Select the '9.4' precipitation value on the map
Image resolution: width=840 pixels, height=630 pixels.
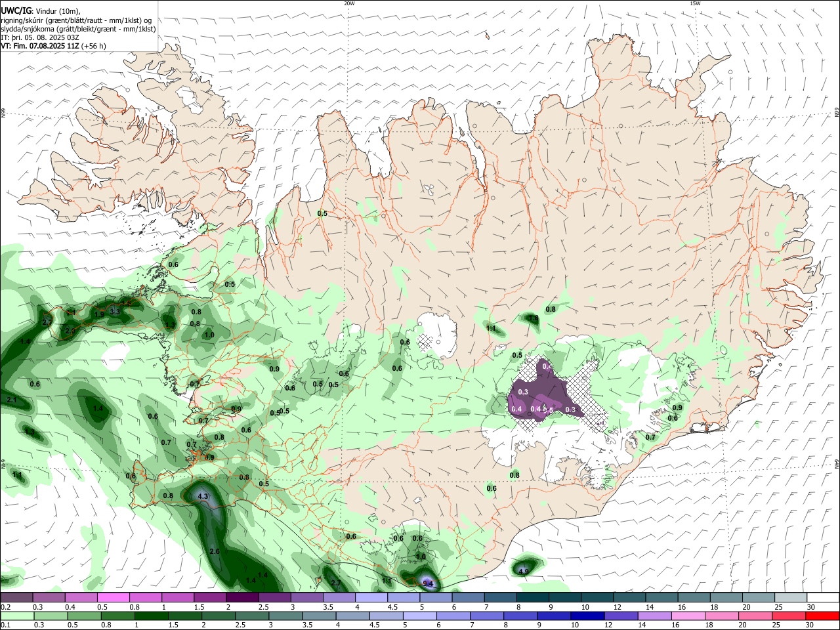point(428,583)
